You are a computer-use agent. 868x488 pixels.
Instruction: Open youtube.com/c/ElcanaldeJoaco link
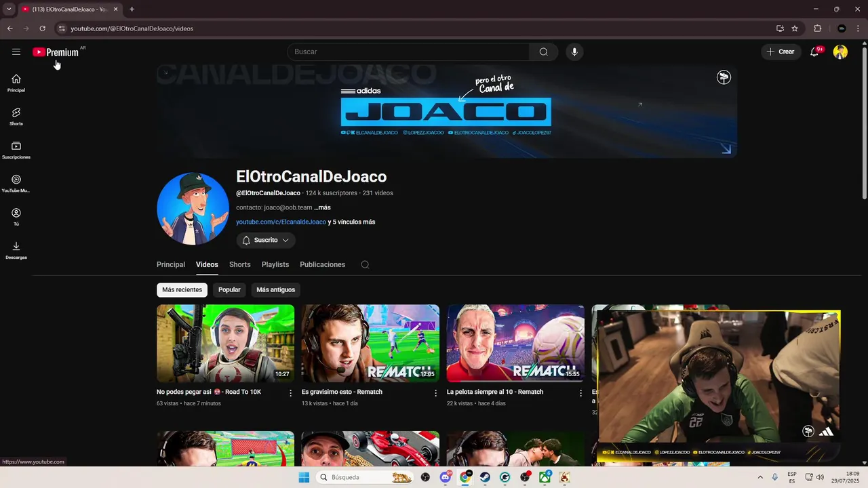[x=281, y=222]
